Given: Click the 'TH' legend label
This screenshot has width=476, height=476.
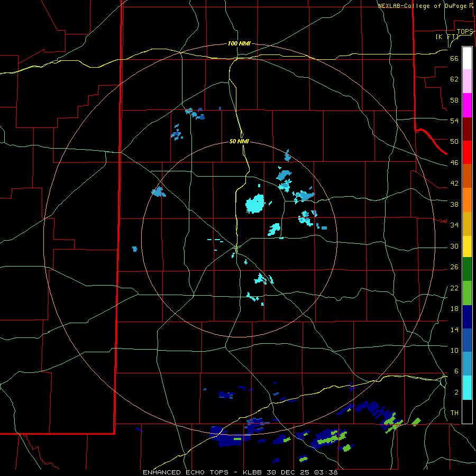Looking at the screenshot, I should pyautogui.click(x=454, y=413).
